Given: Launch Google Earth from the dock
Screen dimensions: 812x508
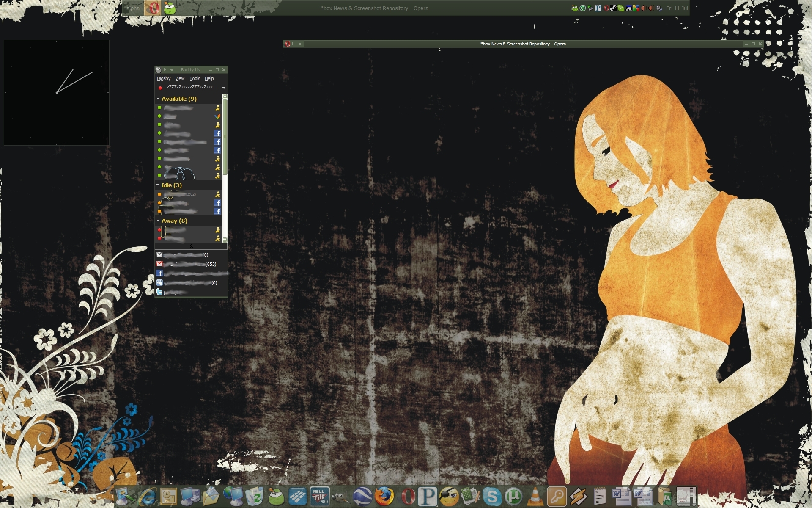Looking at the screenshot, I should pos(362,496).
